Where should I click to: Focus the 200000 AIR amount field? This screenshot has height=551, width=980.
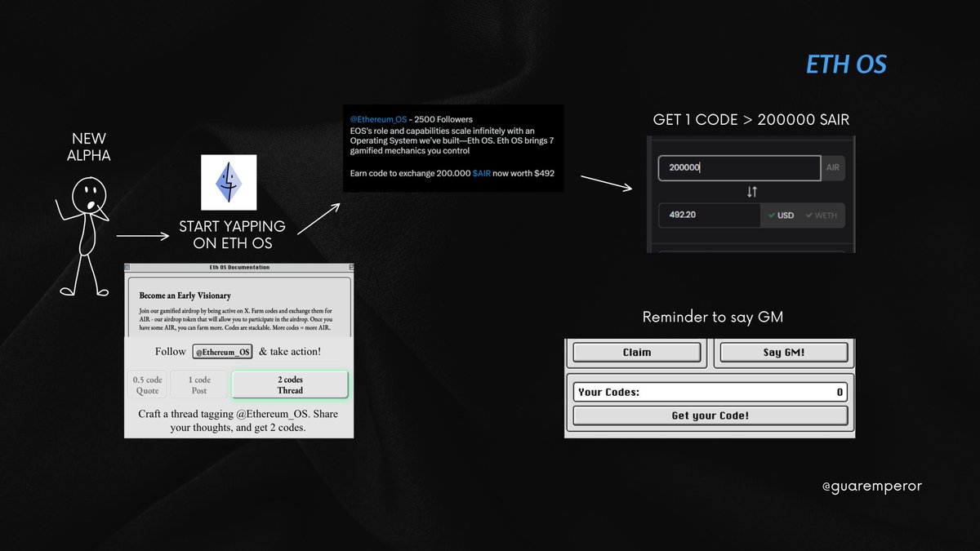point(739,168)
